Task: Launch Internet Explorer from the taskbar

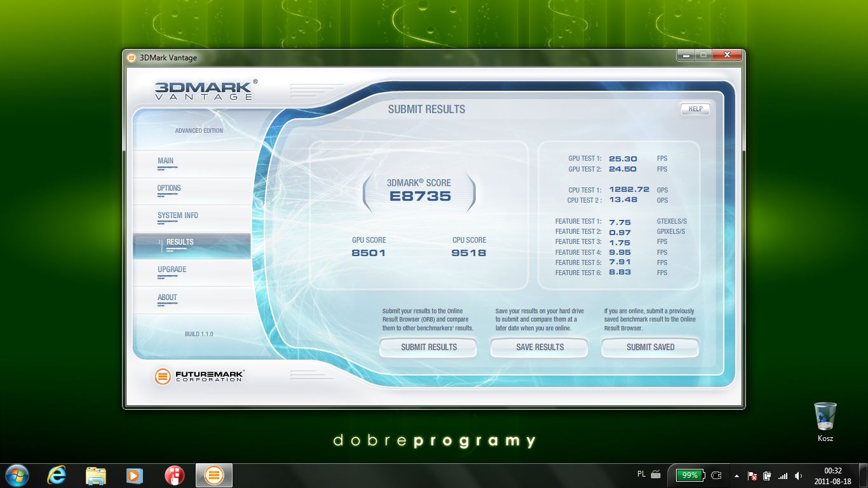Action: [57, 475]
